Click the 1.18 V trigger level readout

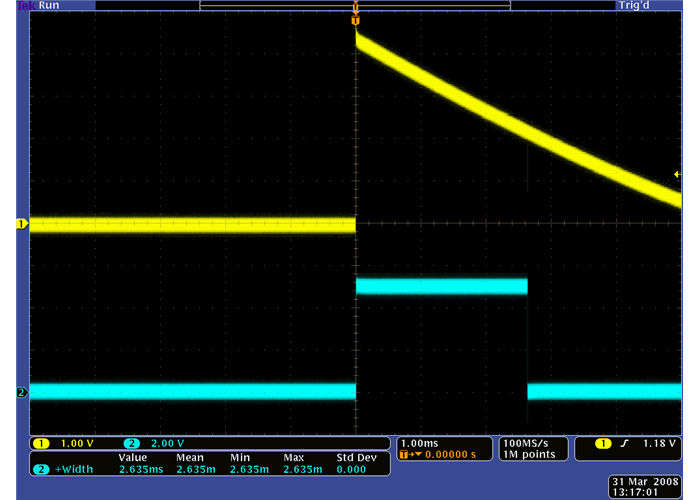click(x=658, y=443)
